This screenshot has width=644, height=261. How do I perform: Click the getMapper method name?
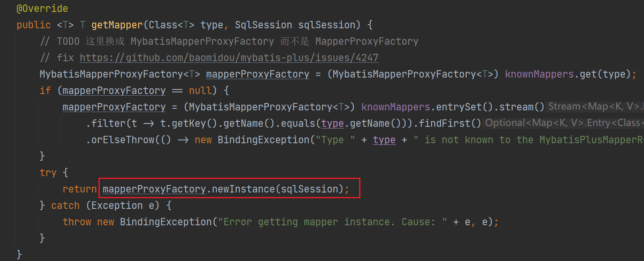click(x=117, y=25)
